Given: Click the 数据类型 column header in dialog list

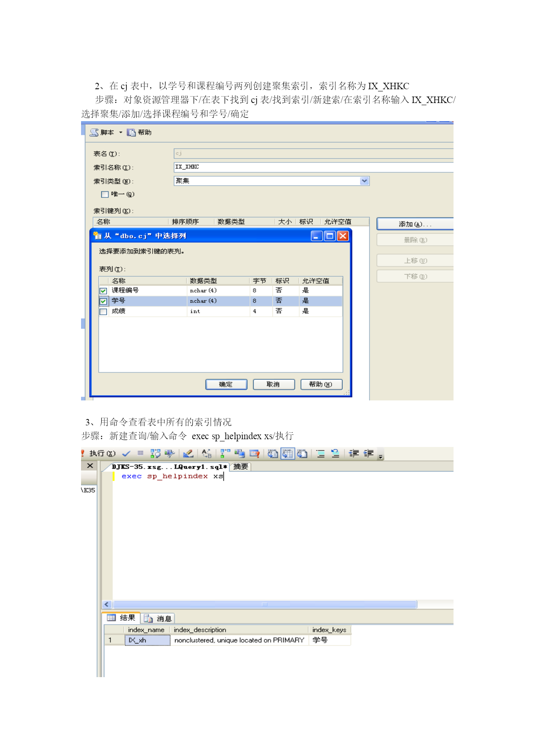Looking at the screenshot, I should point(219,281).
